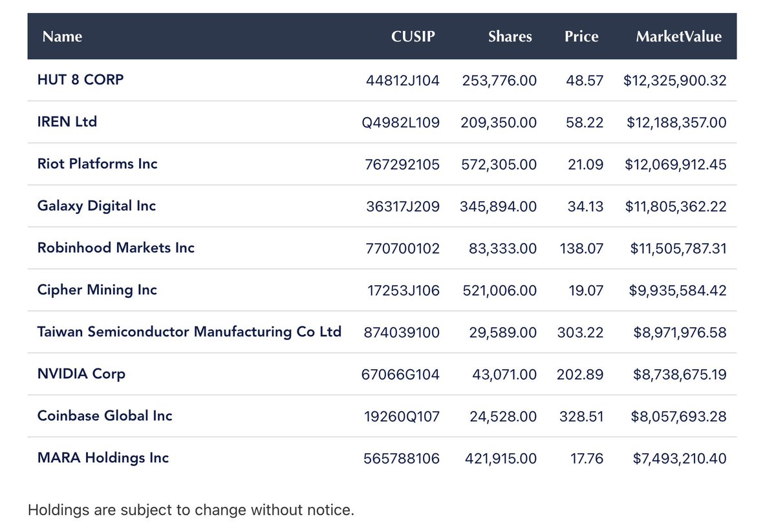The height and width of the screenshot is (532, 776).
Task: Click market value $8,971,976.58
Action: pyautogui.click(x=680, y=333)
